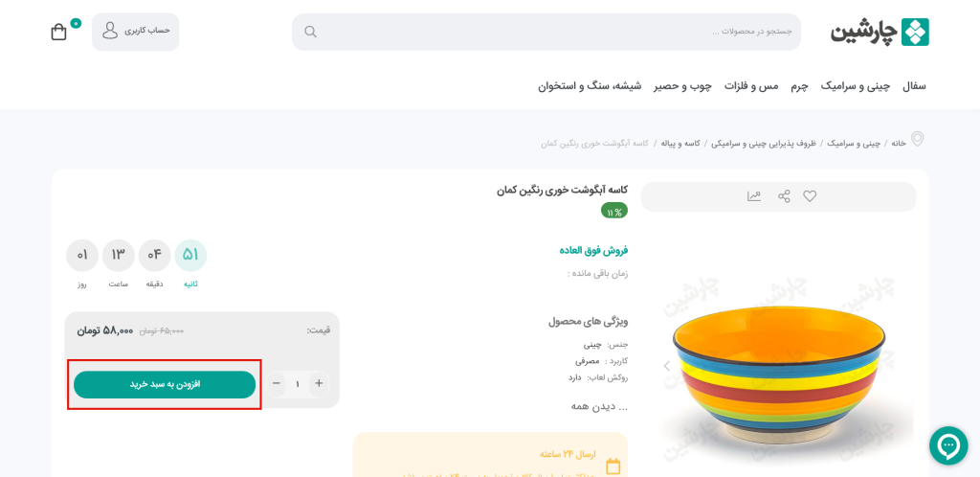
Task: Click 'افزودن به سبد خرید' button
Action: coord(165,384)
